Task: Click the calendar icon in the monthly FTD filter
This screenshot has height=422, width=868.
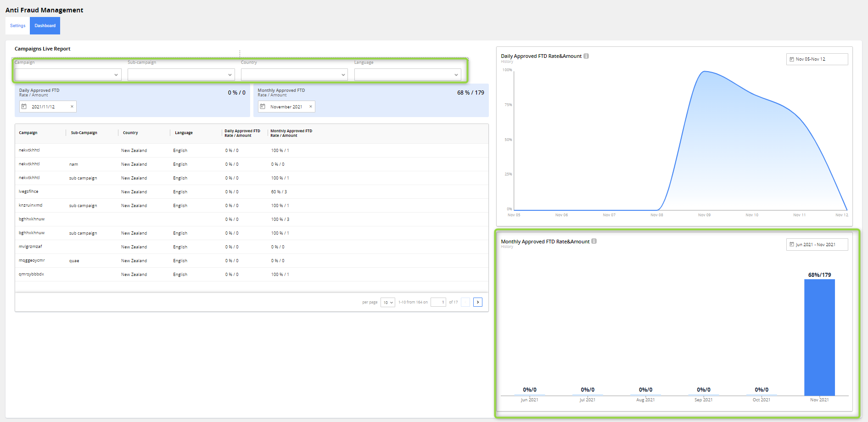Action: coord(263,106)
